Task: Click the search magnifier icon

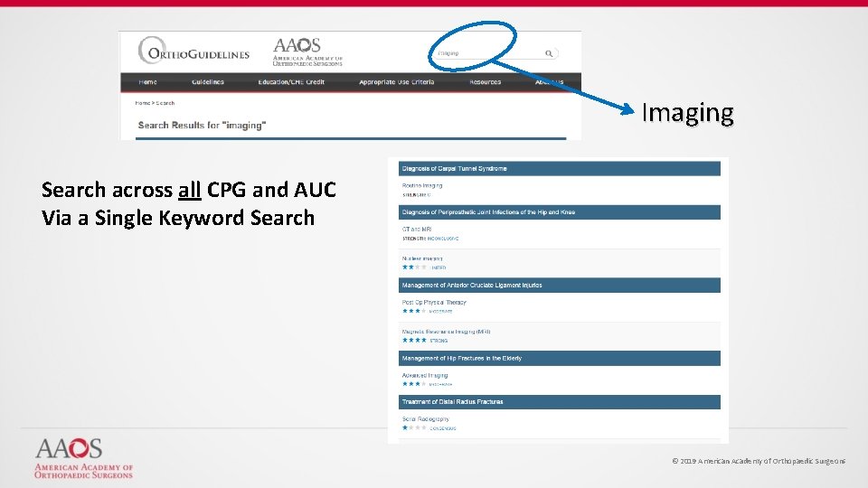Action: pyautogui.click(x=549, y=53)
